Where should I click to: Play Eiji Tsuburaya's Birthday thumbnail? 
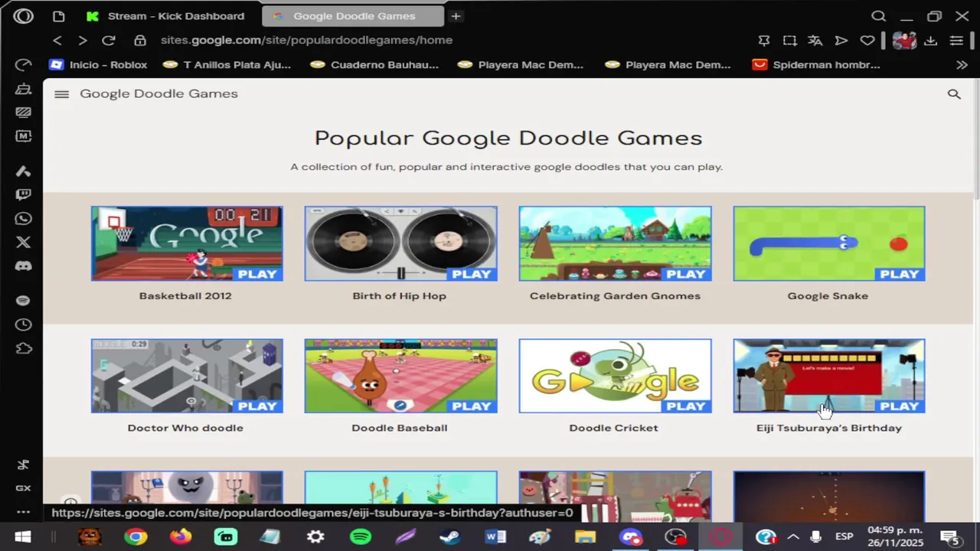tap(829, 376)
